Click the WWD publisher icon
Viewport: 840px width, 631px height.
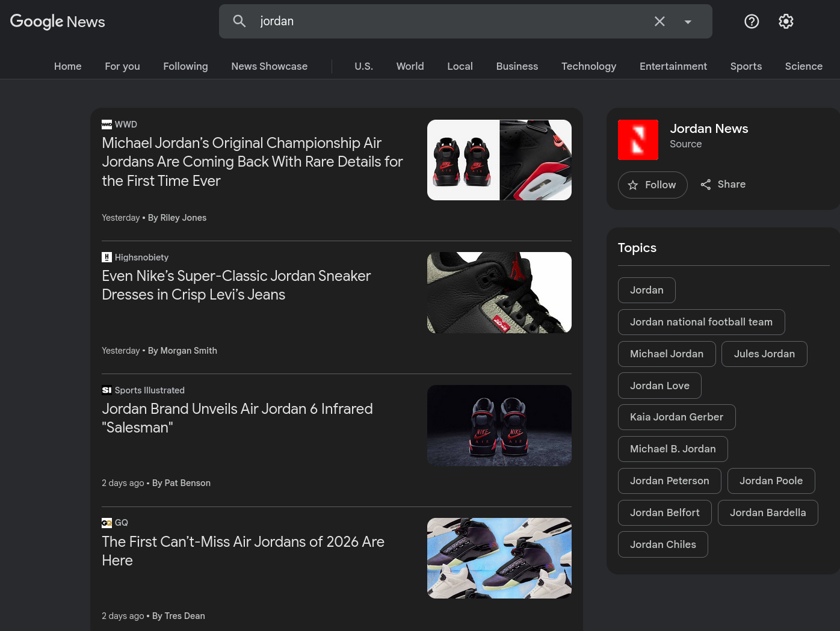click(107, 125)
